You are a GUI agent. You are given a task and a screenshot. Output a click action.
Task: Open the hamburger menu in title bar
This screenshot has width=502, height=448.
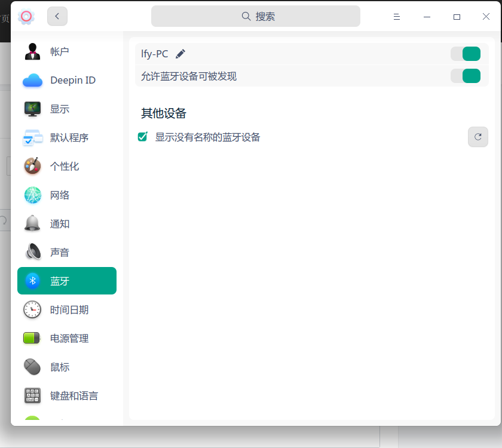click(396, 17)
